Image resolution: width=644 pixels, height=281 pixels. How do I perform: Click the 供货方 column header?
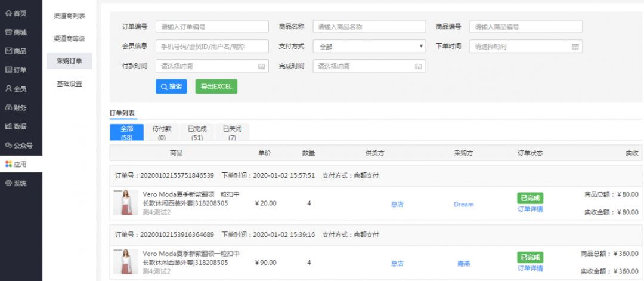coord(375,153)
